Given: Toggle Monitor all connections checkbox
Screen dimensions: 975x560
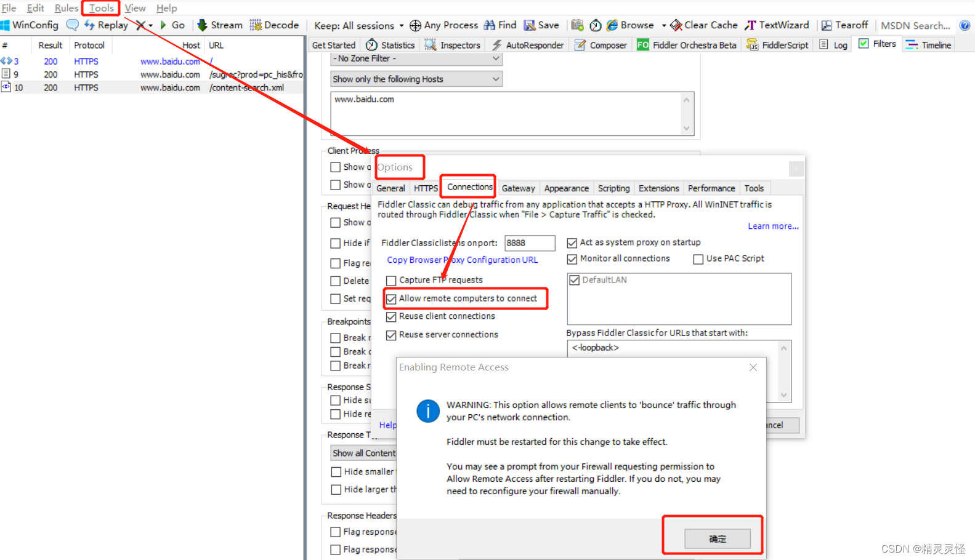Looking at the screenshot, I should pyautogui.click(x=572, y=259).
